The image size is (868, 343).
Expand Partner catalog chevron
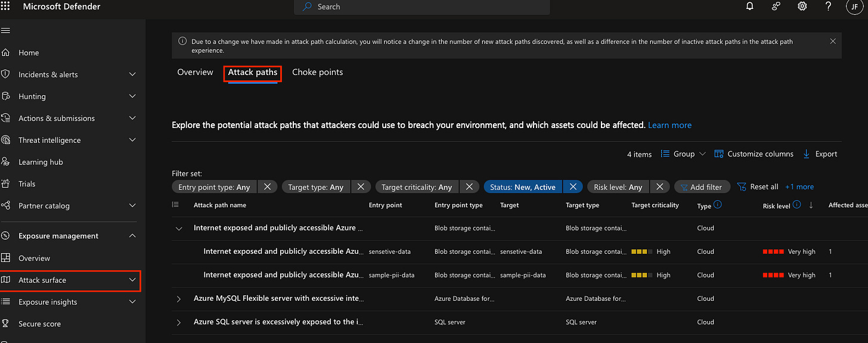click(x=132, y=205)
